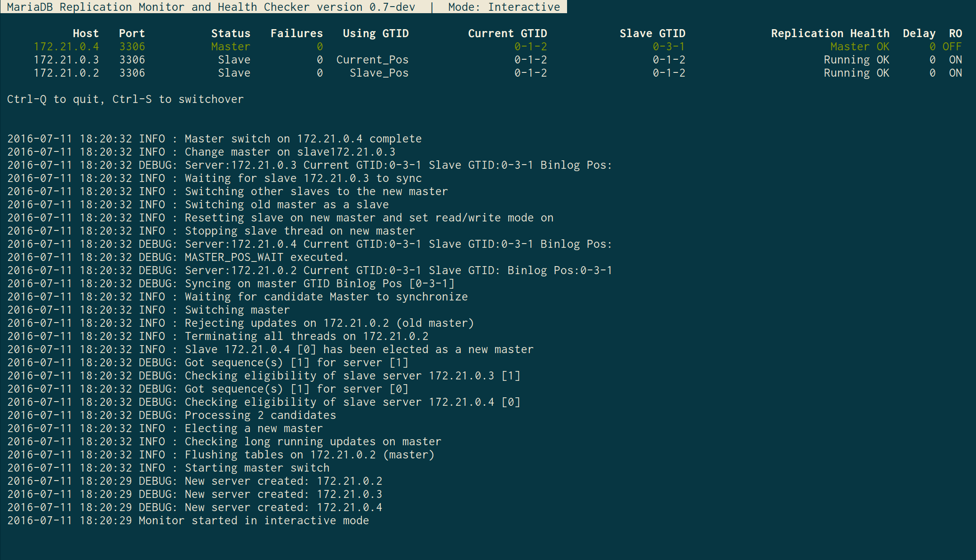Click log line 'Terminating all threads on 172.21.0.2'

point(306,336)
